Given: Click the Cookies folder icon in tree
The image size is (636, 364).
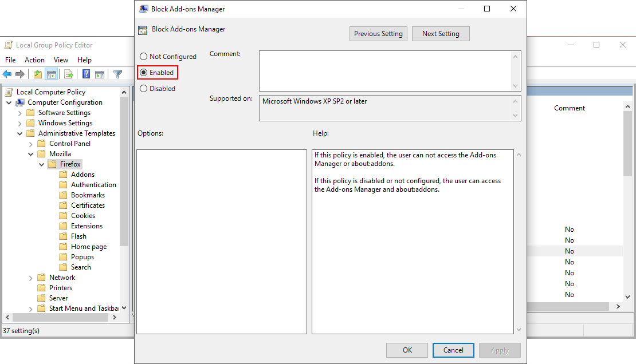Looking at the screenshot, I should point(63,216).
